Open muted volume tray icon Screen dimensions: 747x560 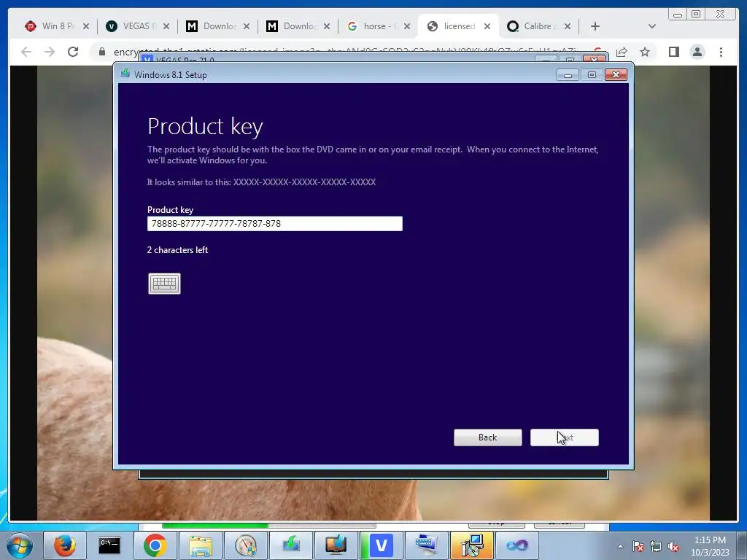click(673, 547)
